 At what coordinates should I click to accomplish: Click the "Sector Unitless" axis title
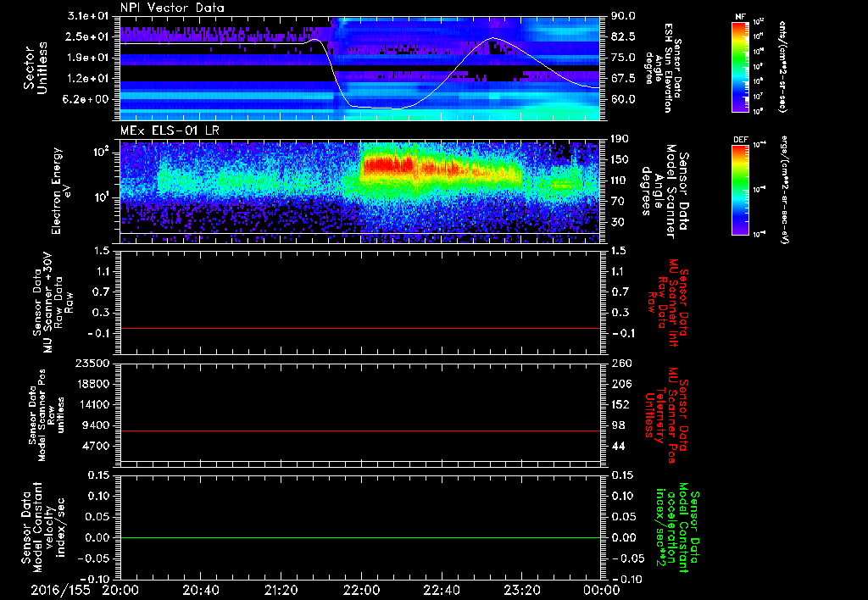[x=36, y=68]
